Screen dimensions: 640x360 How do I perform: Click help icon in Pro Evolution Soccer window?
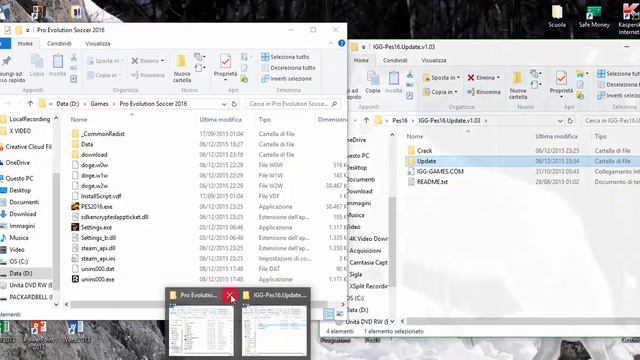point(342,43)
